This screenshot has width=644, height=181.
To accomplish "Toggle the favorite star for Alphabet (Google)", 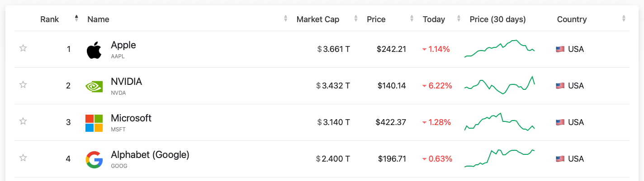I will pyautogui.click(x=23, y=158).
